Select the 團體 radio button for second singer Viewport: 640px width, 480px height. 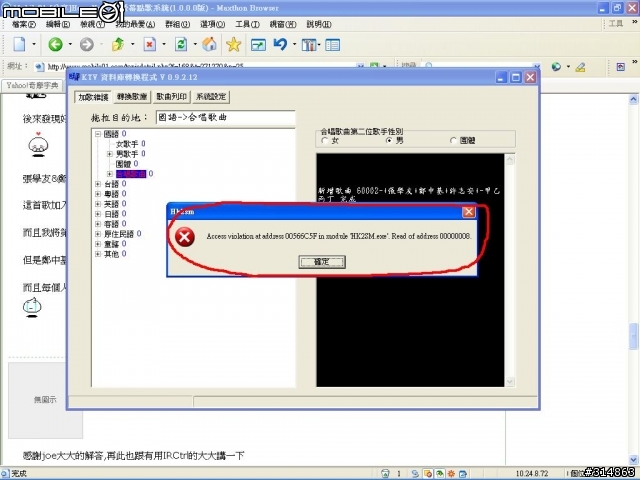(x=453, y=140)
